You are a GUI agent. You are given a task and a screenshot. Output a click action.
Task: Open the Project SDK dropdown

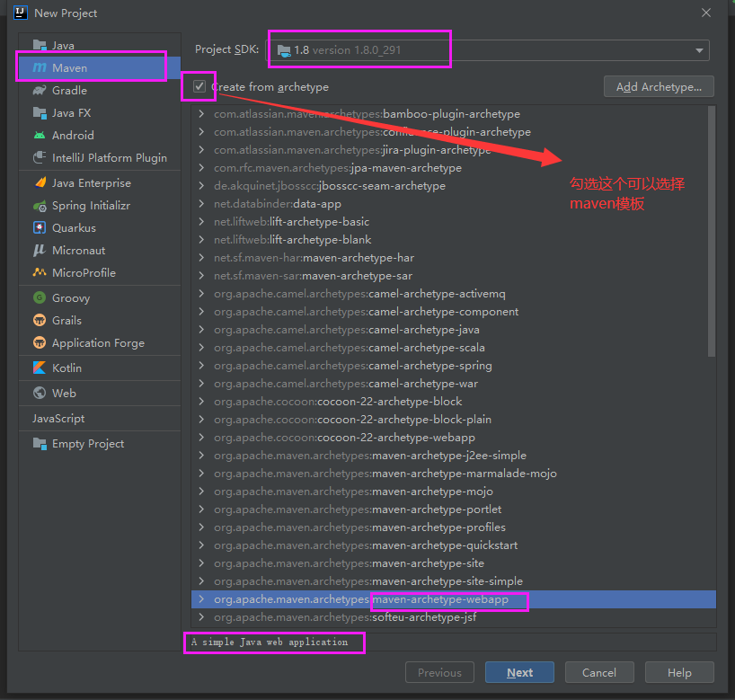tap(699, 50)
